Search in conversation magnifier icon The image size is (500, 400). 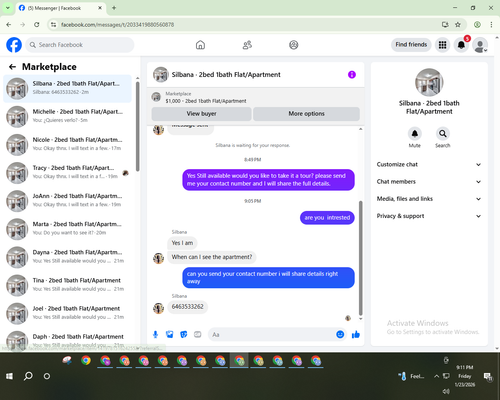[443, 134]
